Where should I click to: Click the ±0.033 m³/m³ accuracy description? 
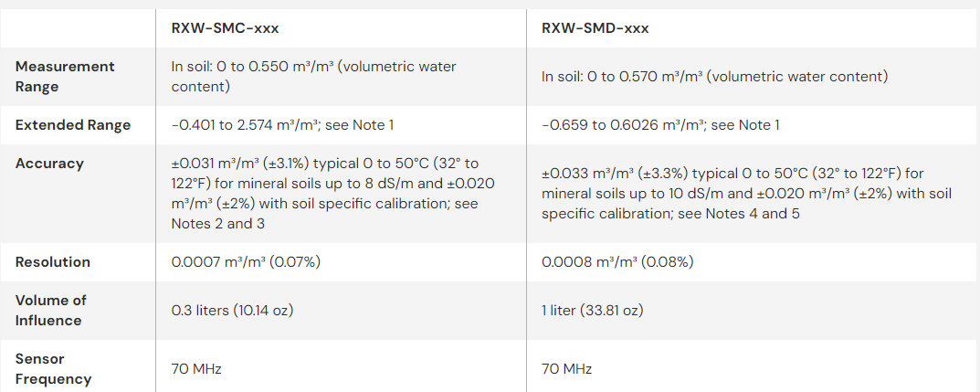[746, 193]
